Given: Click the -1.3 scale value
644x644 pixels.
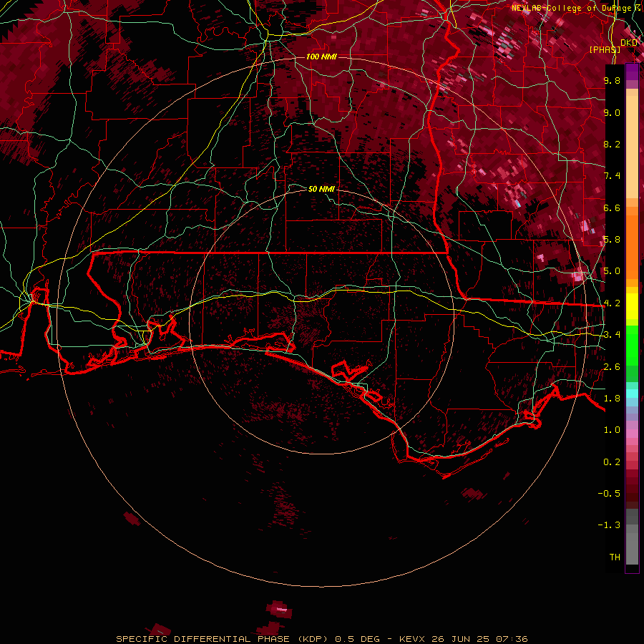Looking at the screenshot, I should point(609,525).
